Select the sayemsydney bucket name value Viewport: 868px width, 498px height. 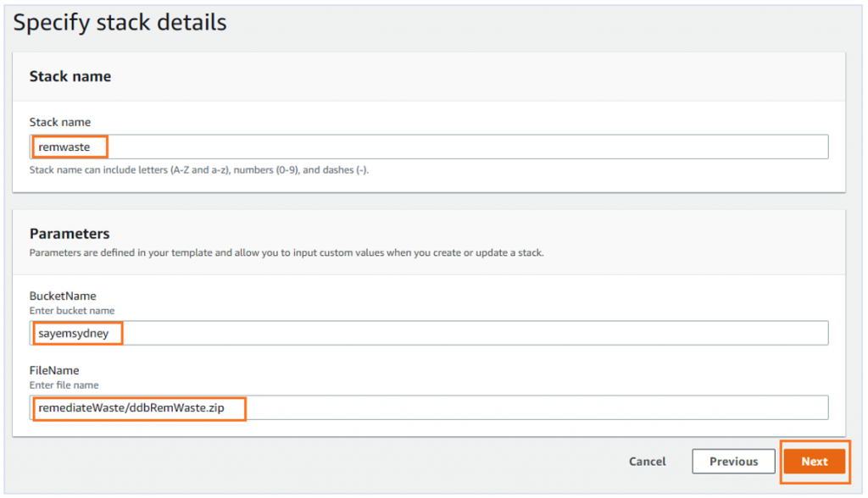[75, 333]
